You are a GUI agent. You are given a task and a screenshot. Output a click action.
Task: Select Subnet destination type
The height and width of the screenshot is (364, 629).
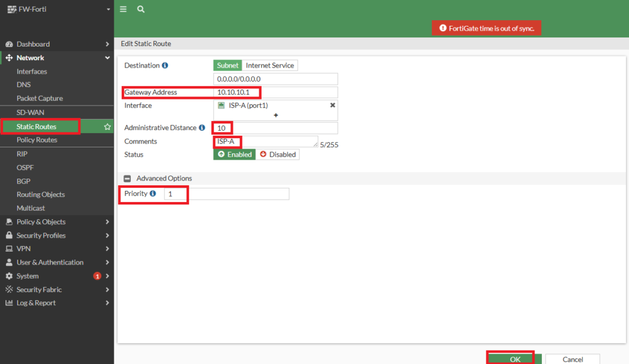point(227,66)
